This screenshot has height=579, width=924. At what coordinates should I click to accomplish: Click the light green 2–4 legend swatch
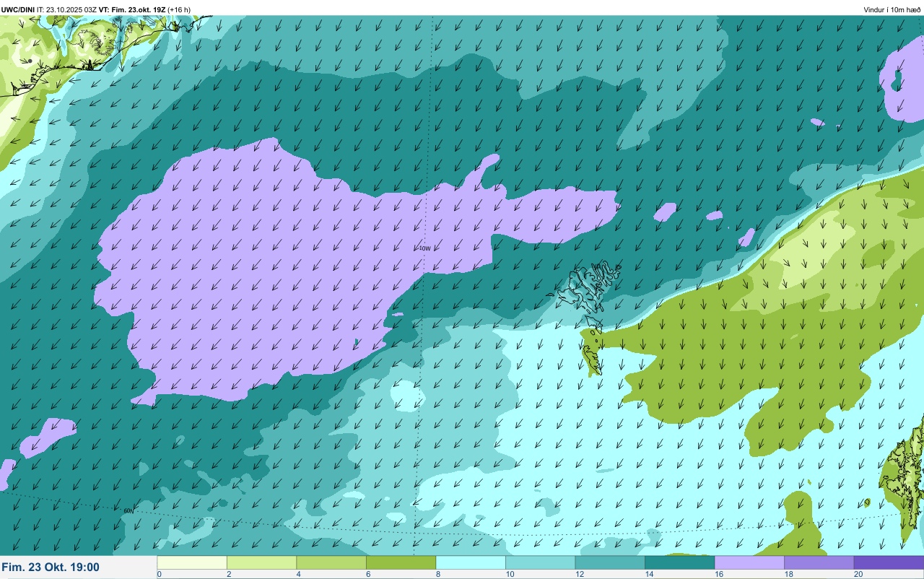(261, 562)
